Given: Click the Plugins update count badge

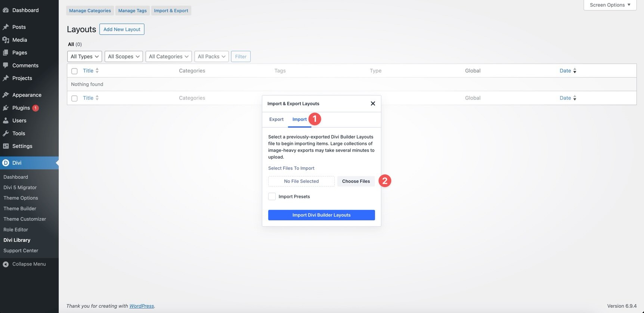Looking at the screenshot, I should tap(35, 108).
